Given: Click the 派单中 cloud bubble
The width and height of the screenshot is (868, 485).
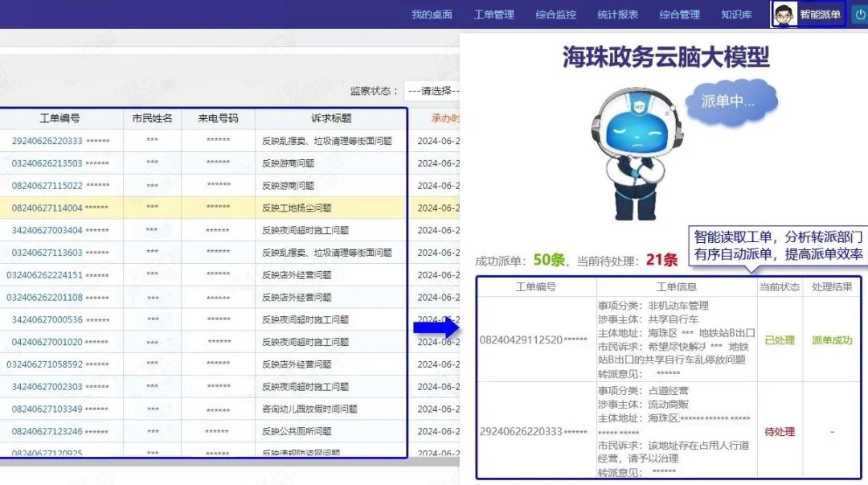Looking at the screenshot, I should (729, 101).
